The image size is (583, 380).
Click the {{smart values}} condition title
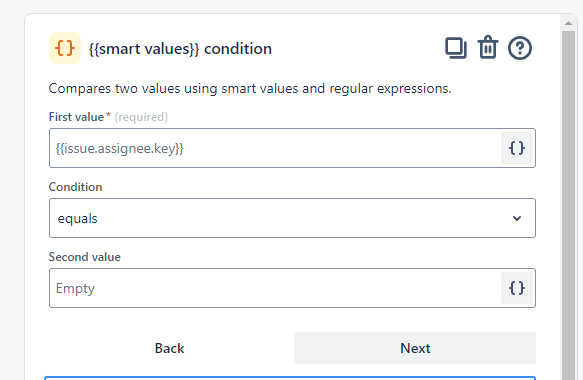pos(180,49)
